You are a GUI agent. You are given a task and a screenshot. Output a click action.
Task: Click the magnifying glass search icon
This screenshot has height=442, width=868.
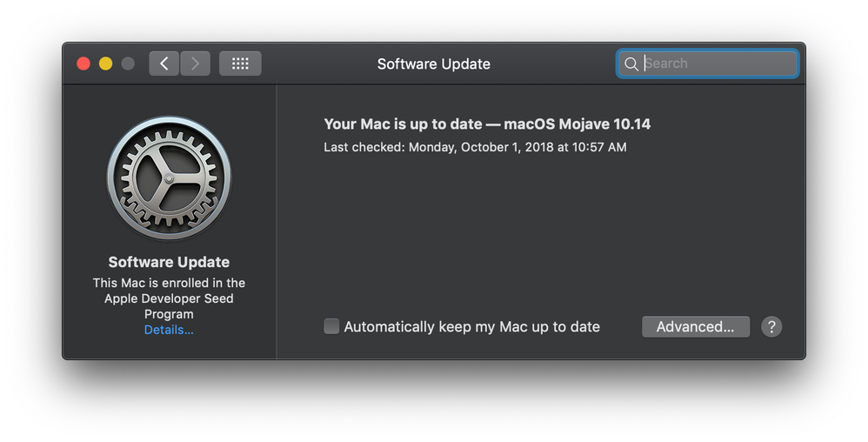point(631,64)
